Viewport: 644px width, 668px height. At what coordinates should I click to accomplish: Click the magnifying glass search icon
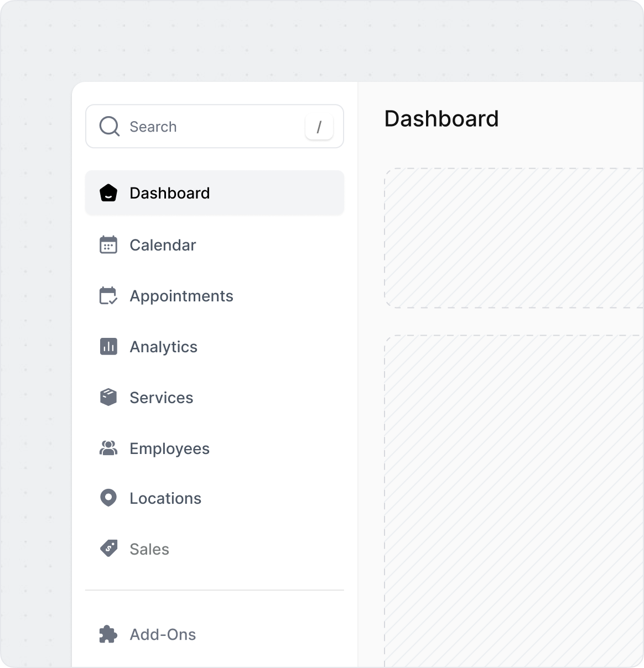pyautogui.click(x=109, y=127)
